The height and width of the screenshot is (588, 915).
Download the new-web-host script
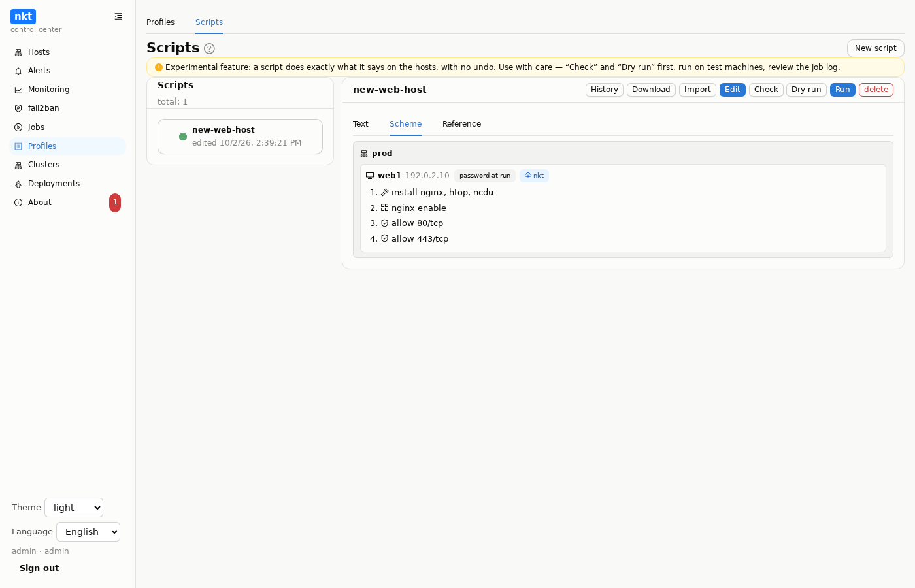pyautogui.click(x=651, y=90)
